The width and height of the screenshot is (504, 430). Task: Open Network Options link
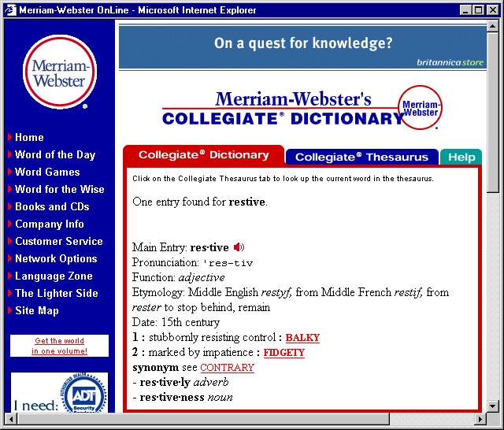[x=56, y=258]
